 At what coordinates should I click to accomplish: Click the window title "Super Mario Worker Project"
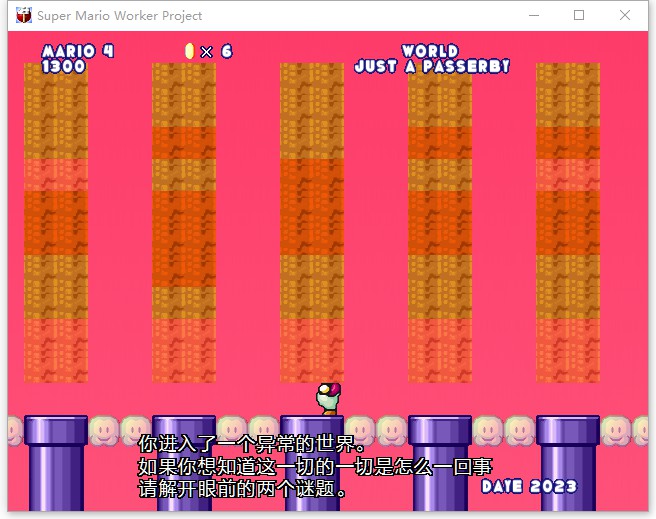(120, 15)
